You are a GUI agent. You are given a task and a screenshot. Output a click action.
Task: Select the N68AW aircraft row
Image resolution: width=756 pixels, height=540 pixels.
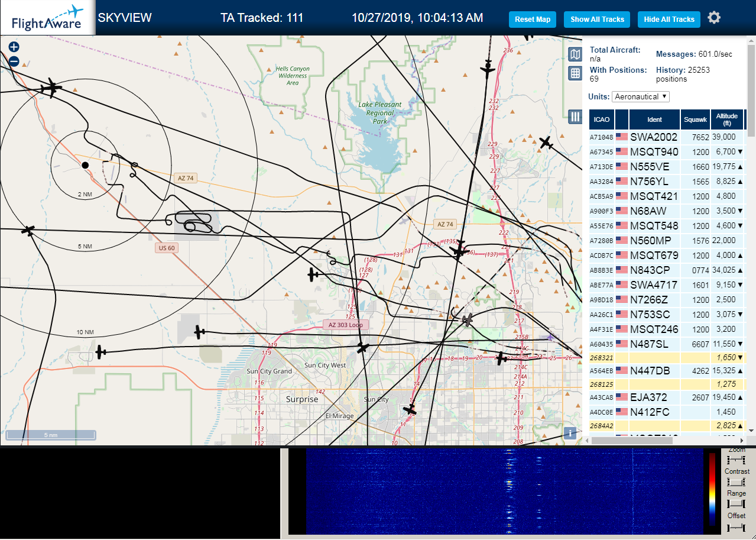[667, 211]
